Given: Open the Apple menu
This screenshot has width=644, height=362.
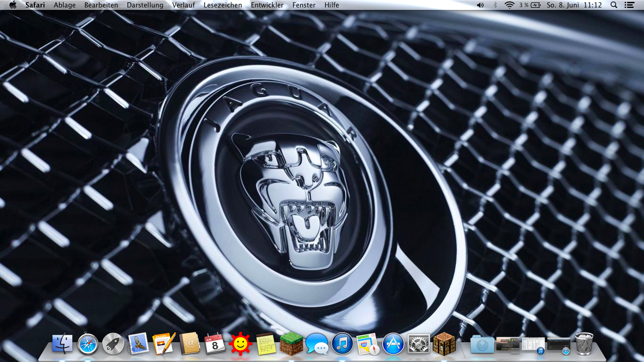Looking at the screenshot, I should tap(13, 5).
